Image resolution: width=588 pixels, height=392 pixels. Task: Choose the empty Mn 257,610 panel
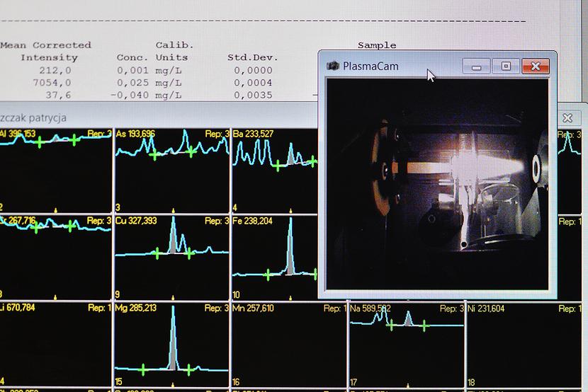pyautogui.click(x=288, y=345)
